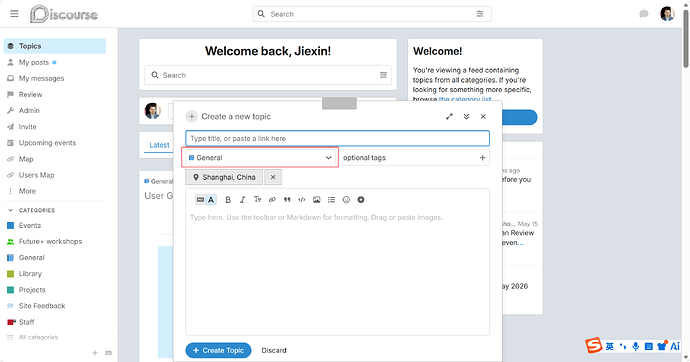This screenshot has height=362, width=690.
Task: Add a tag with the plus icon
Action: (x=482, y=157)
